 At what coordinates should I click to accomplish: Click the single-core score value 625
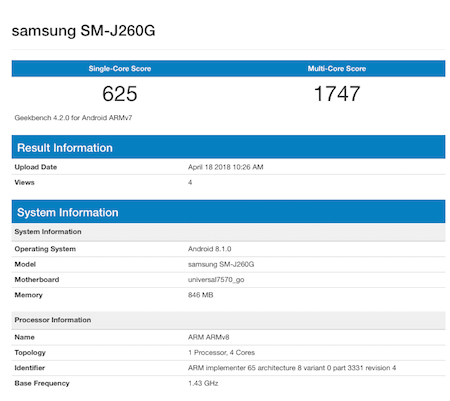click(x=120, y=94)
